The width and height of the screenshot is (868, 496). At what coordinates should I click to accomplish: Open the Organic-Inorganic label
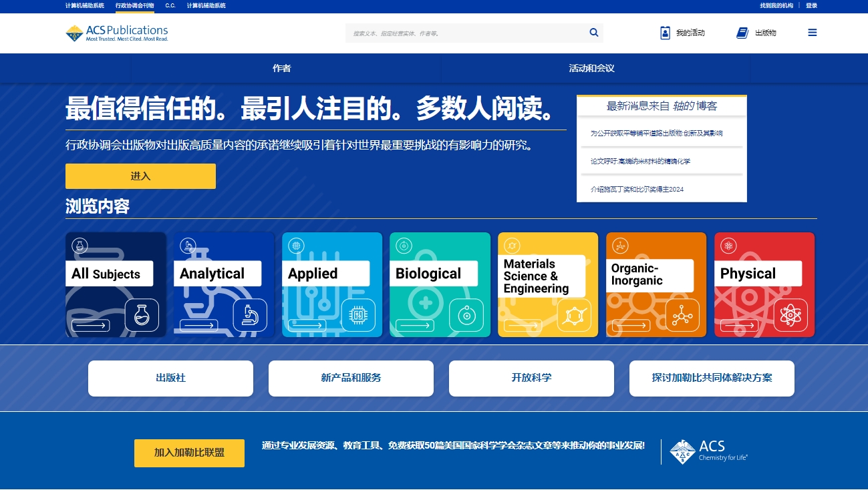coord(649,275)
